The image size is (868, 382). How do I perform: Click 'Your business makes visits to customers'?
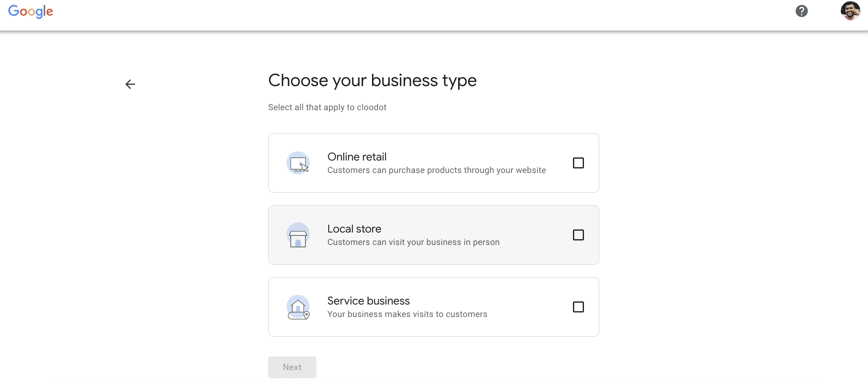407,314
